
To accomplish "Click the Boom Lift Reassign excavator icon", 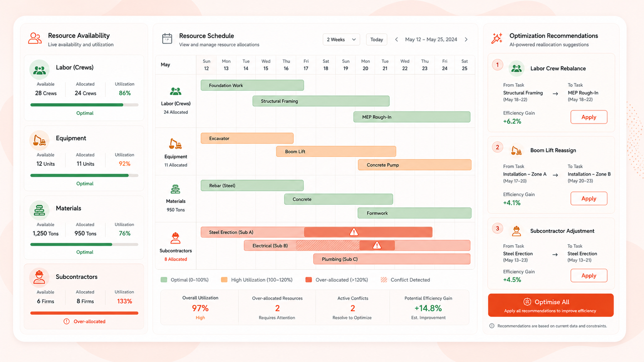I will pyautogui.click(x=517, y=150).
